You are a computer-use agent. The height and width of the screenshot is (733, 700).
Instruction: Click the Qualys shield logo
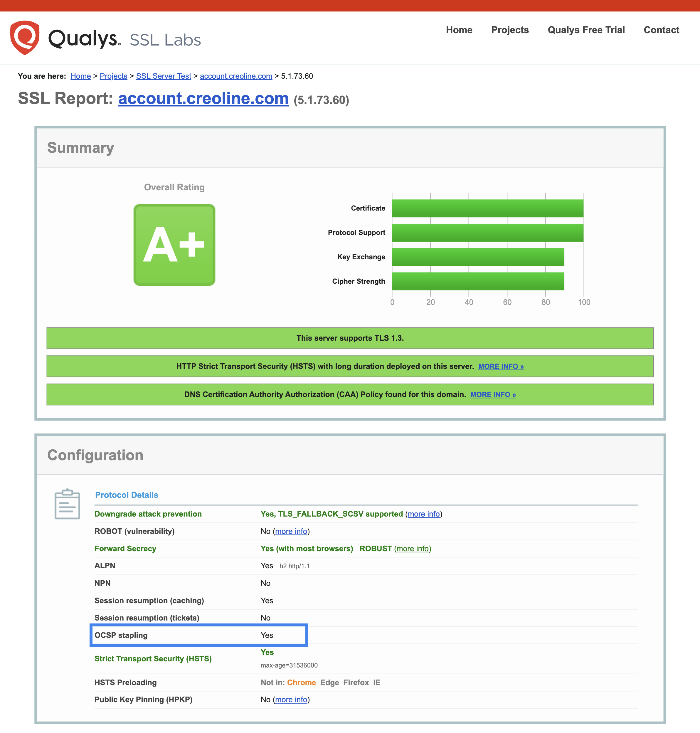pos(25,38)
